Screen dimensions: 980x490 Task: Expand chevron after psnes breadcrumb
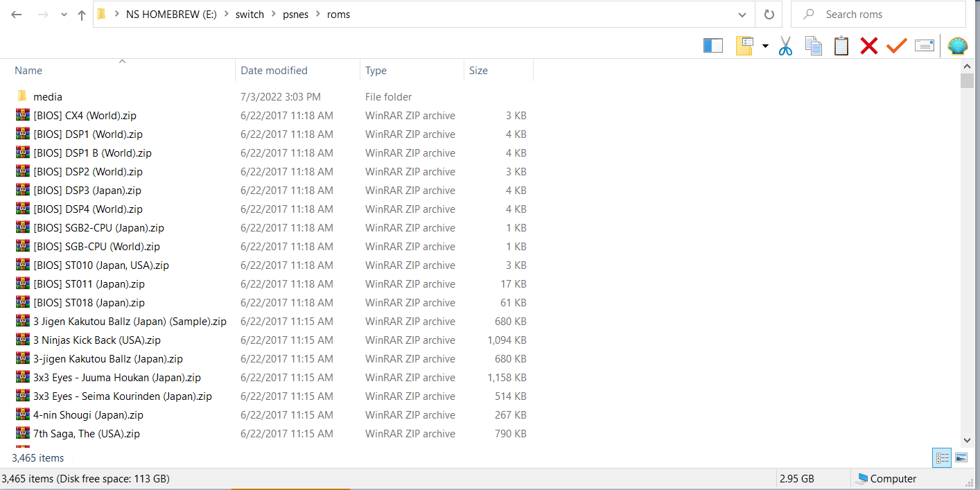[x=317, y=15]
